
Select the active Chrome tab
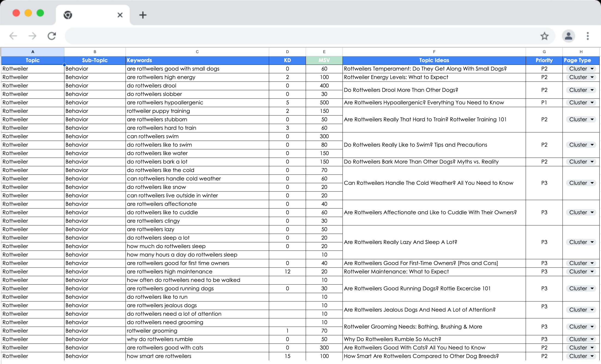[x=93, y=15]
